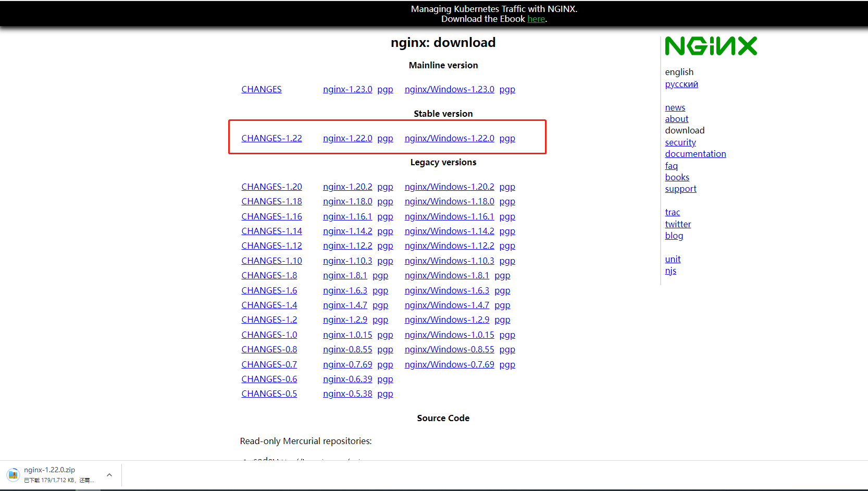868x491 pixels.
Task: Open CHANGES-1.10 link
Action: [x=271, y=261]
